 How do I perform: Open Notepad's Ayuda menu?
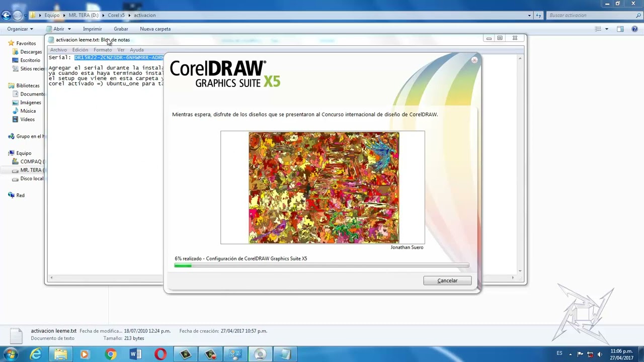[137, 50]
